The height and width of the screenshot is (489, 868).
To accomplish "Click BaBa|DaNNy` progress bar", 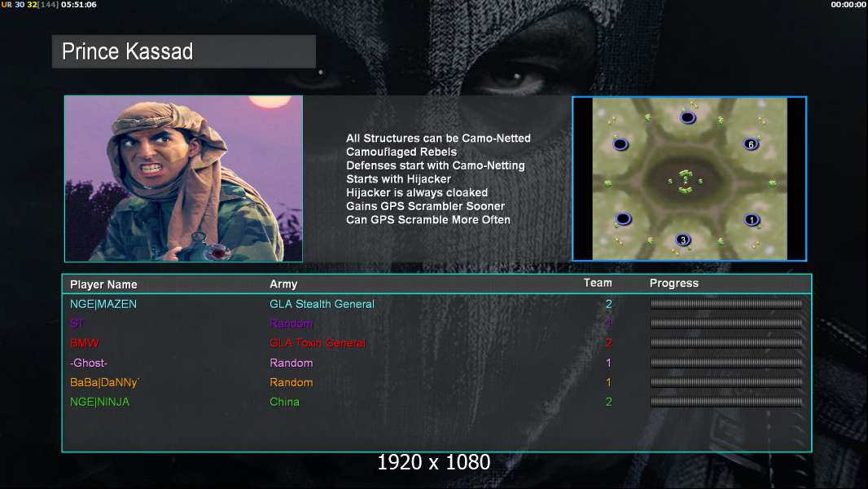I will click(x=726, y=382).
